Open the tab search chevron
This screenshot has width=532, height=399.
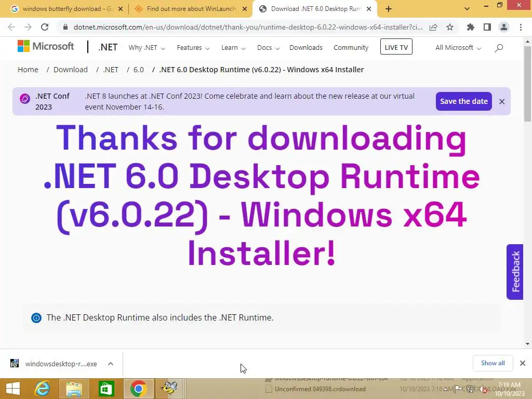tap(467, 9)
